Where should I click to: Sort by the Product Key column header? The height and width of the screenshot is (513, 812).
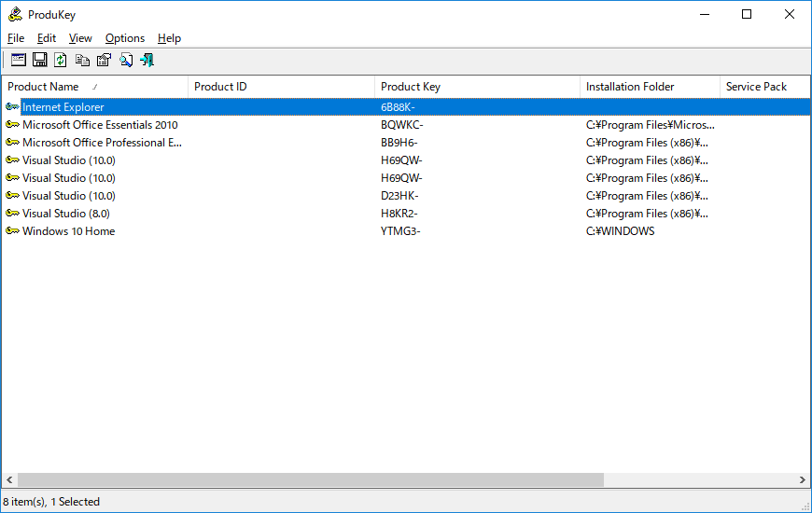pyautogui.click(x=477, y=87)
